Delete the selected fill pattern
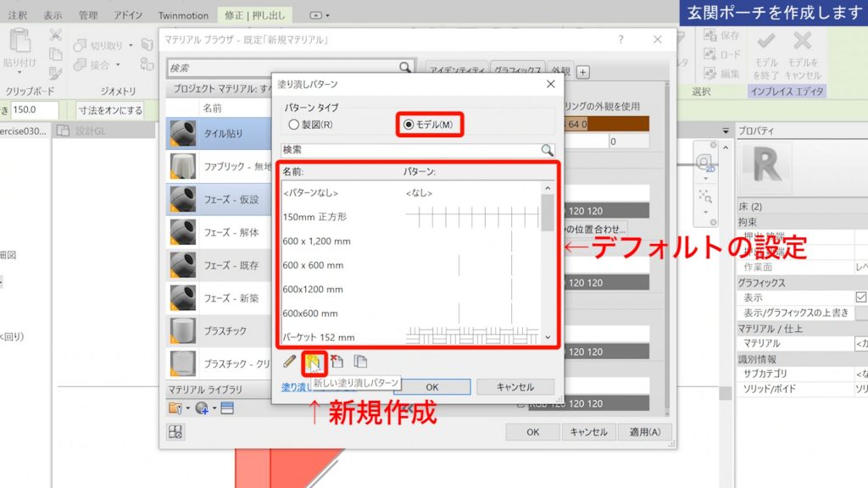 (337, 360)
